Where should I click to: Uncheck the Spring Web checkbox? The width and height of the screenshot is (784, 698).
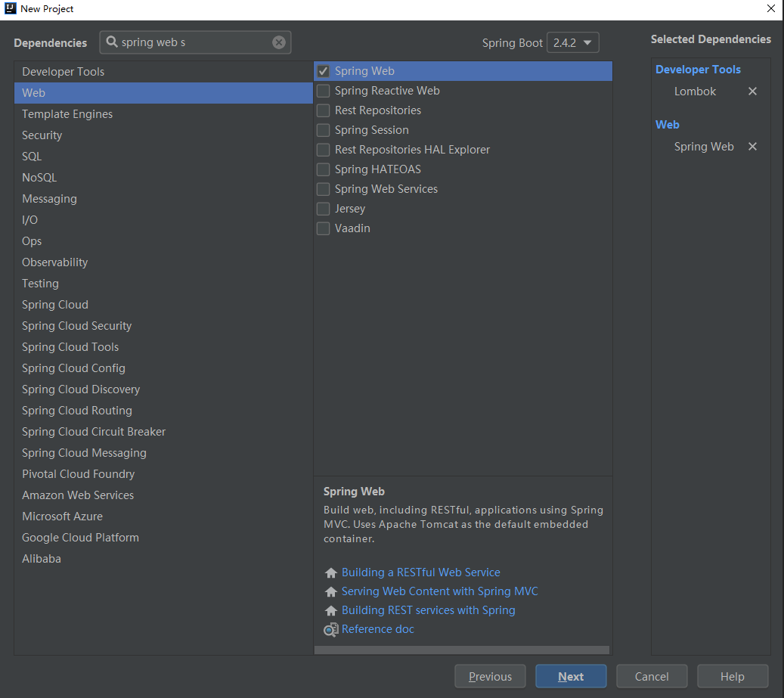(x=324, y=71)
